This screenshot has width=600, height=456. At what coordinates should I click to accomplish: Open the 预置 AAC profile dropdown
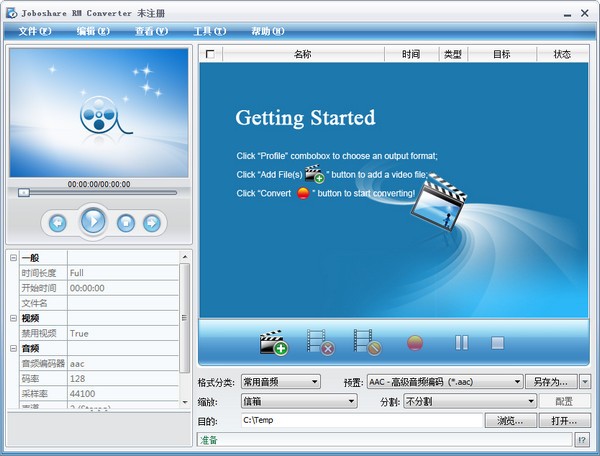(x=445, y=382)
